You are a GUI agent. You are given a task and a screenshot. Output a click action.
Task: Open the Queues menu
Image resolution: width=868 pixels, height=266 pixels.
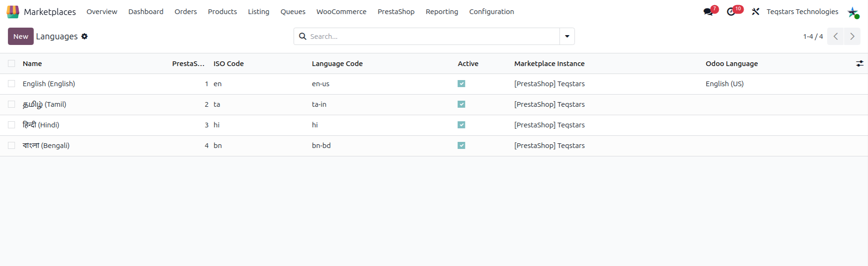coord(293,12)
